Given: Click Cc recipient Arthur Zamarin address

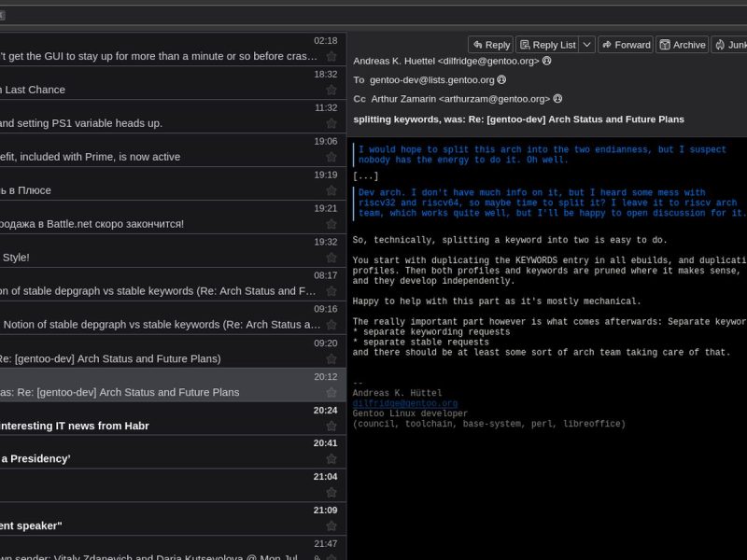Looking at the screenshot, I should tap(460, 99).
